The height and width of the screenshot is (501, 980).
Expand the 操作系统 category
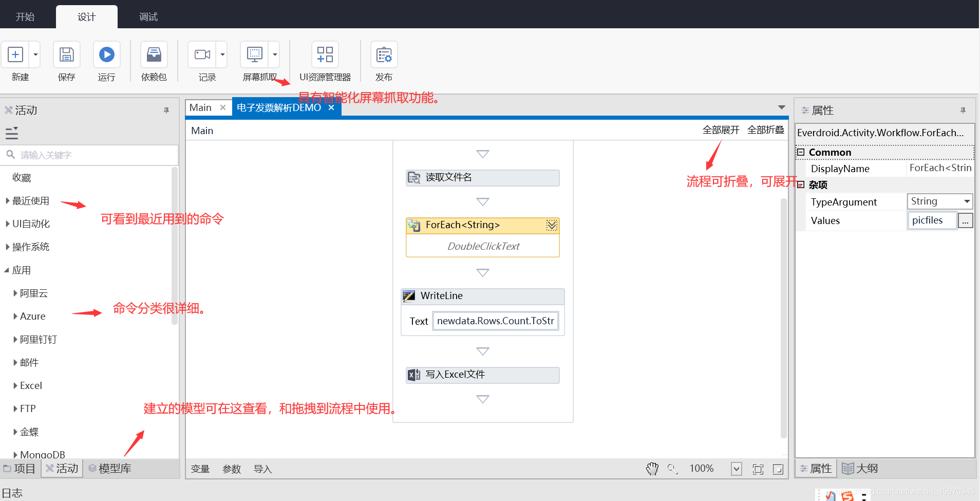(8, 247)
